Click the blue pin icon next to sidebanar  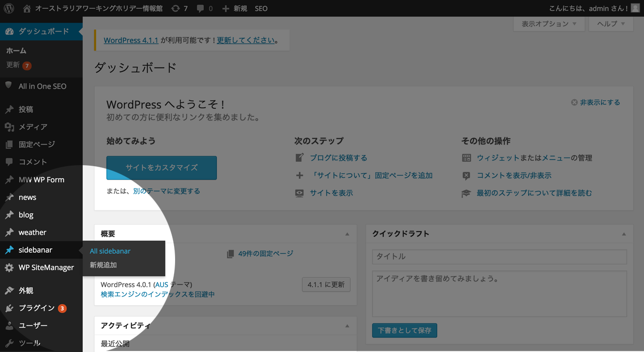pos(9,250)
